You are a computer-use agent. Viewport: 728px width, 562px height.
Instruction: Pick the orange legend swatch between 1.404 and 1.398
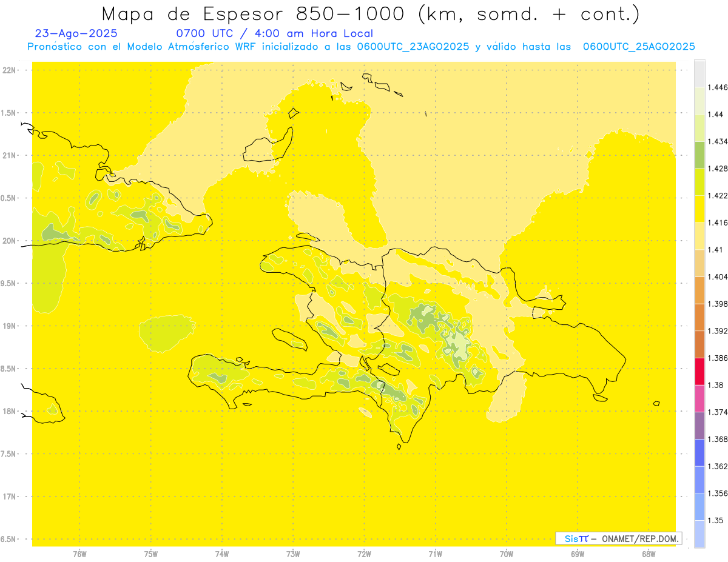pos(699,290)
